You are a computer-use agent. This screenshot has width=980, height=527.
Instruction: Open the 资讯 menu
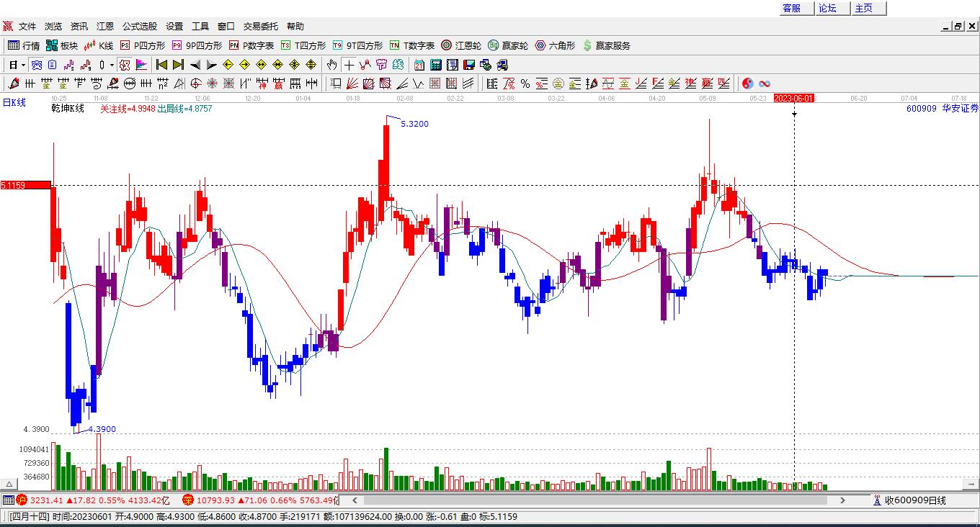click(79, 27)
